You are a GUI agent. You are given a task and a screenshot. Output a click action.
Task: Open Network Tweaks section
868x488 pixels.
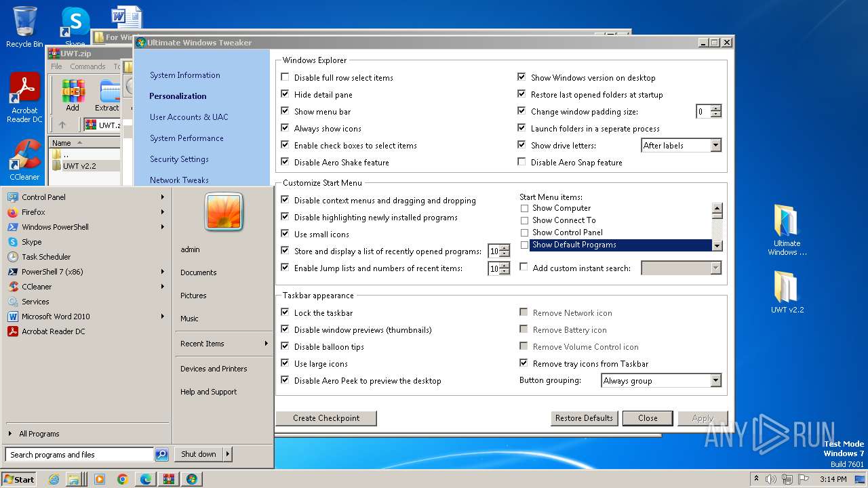pyautogui.click(x=179, y=180)
